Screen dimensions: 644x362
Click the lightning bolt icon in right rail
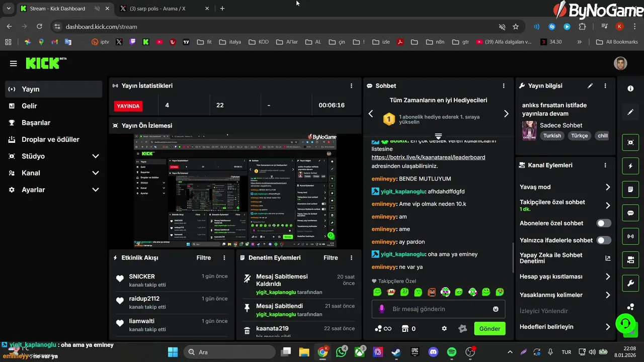(630, 166)
